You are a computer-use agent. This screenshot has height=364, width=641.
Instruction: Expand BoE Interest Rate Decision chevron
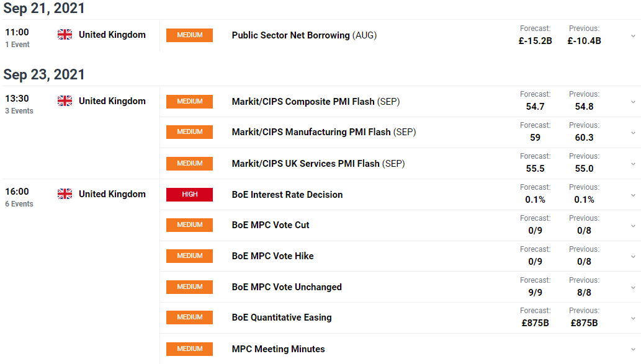(x=633, y=195)
